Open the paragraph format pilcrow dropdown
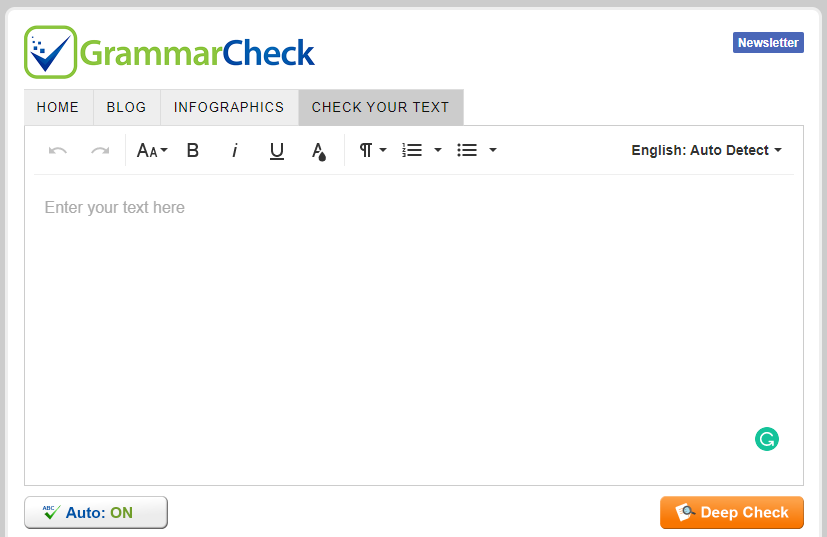Image resolution: width=827 pixels, height=537 pixels. coord(373,150)
